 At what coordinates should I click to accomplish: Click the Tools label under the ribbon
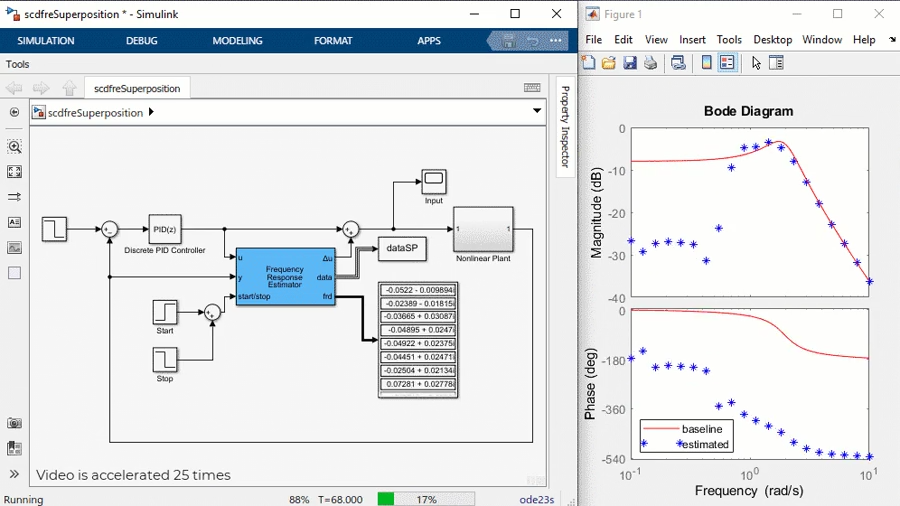[17, 64]
